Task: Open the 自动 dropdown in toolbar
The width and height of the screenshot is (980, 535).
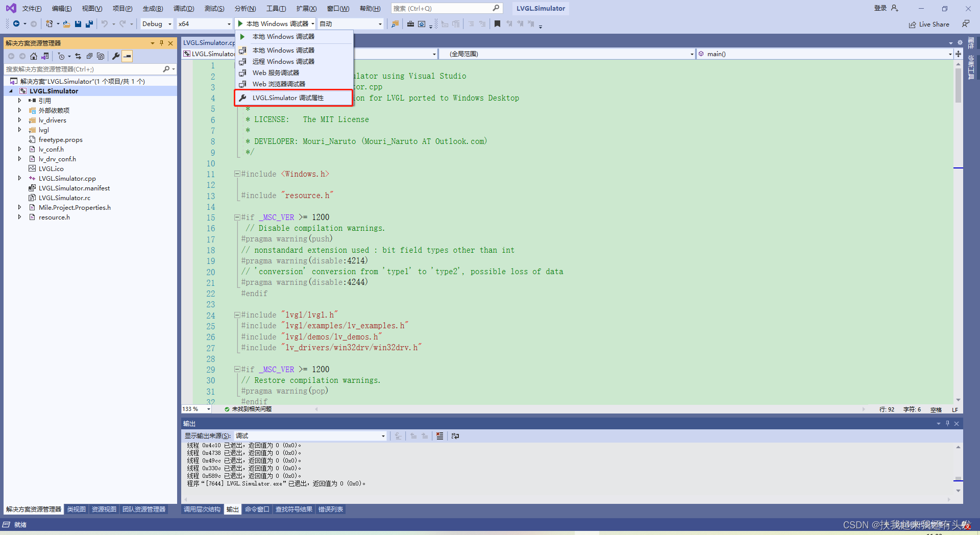Action: pos(351,24)
